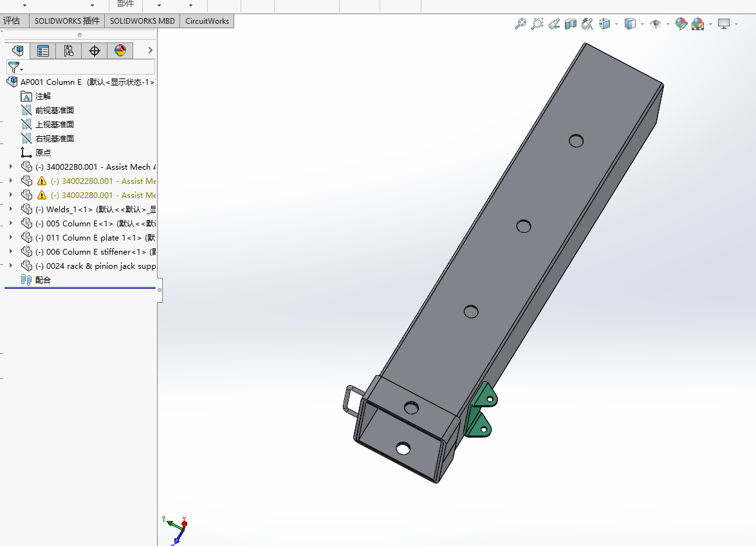Toggle the Section View tool
The image size is (756, 546).
[570, 24]
